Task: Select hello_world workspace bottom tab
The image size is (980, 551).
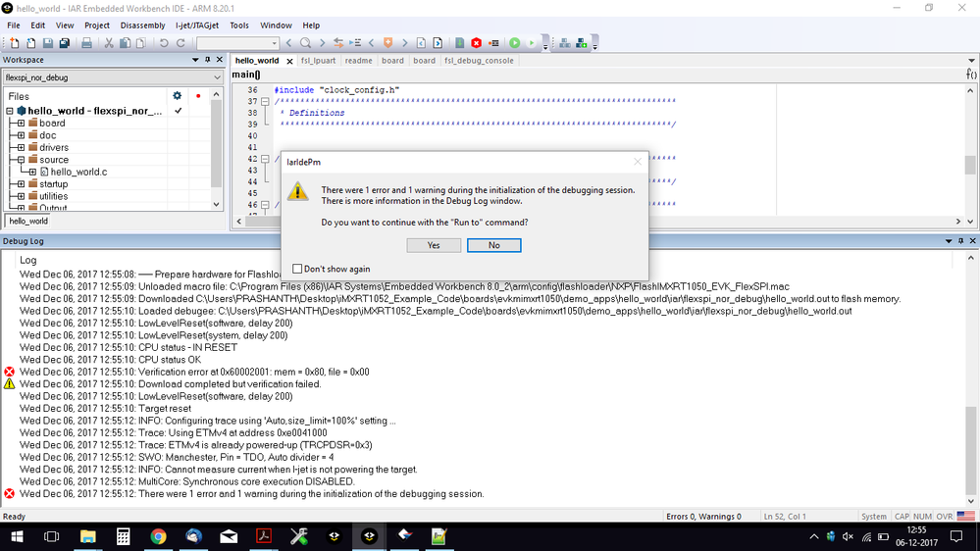Action: click(28, 222)
